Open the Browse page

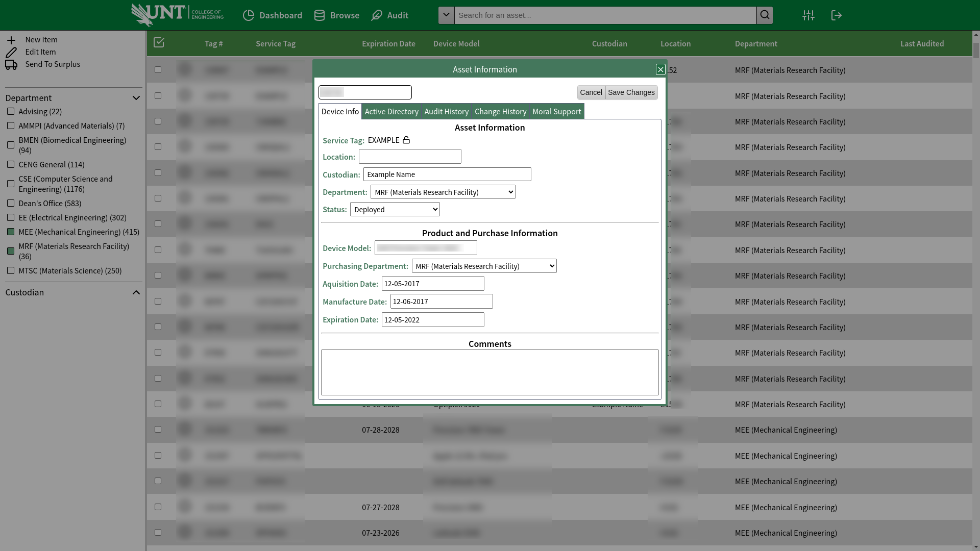pyautogui.click(x=337, y=15)
